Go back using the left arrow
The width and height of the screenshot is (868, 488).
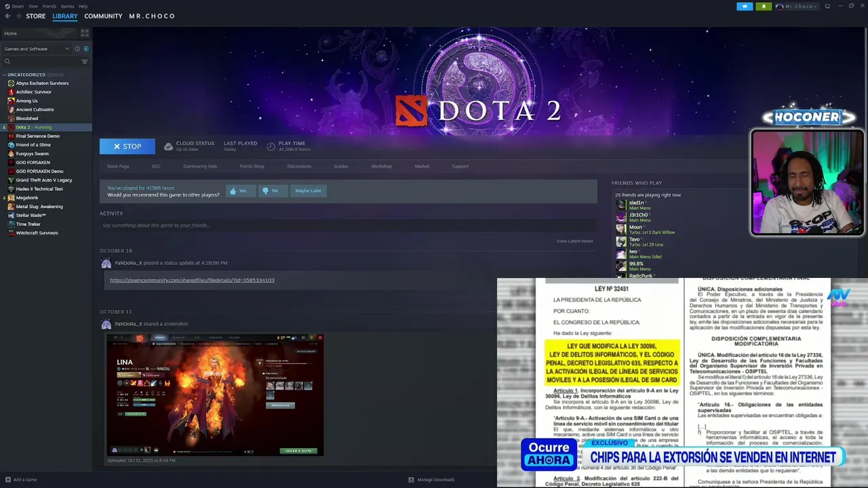click(x=7, y=16)
